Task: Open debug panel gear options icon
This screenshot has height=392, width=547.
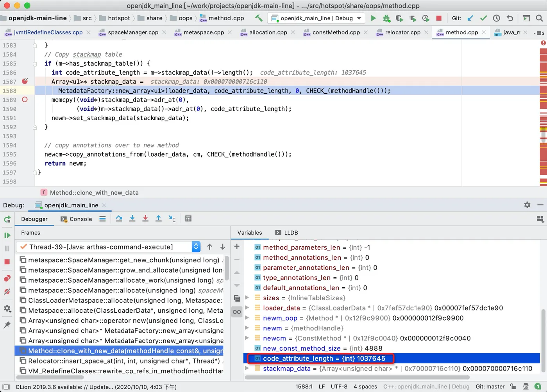Action: (527, 205)
